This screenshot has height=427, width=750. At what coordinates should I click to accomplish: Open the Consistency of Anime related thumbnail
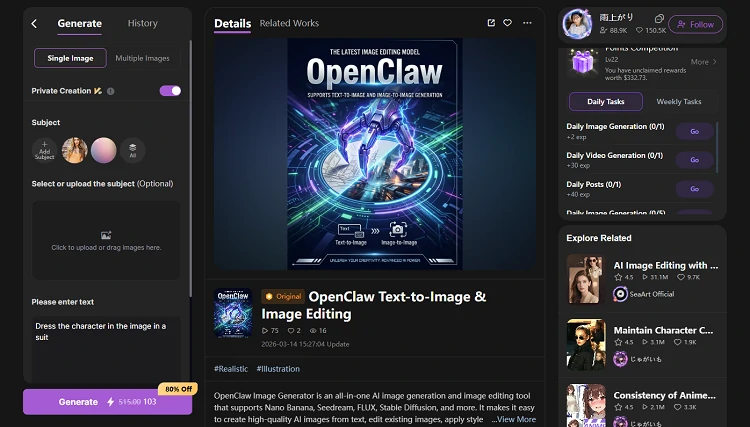[586, 405]
